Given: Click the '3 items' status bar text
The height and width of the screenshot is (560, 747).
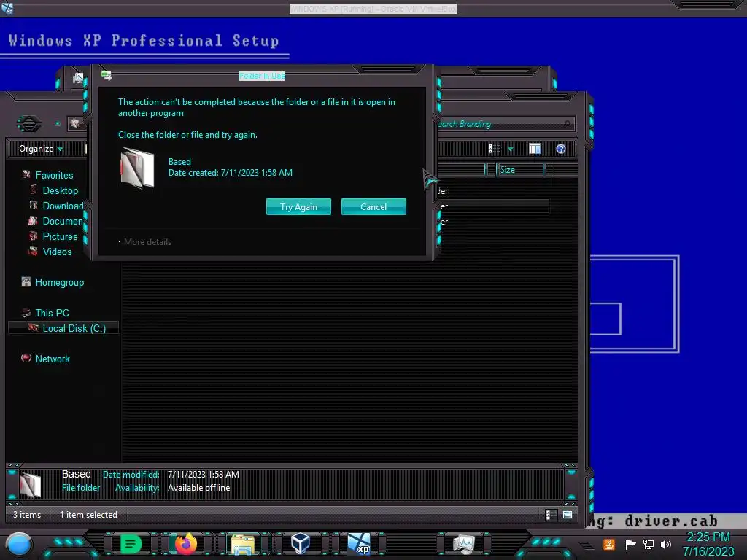Looking at the screenshot, I should click(27, 515).
